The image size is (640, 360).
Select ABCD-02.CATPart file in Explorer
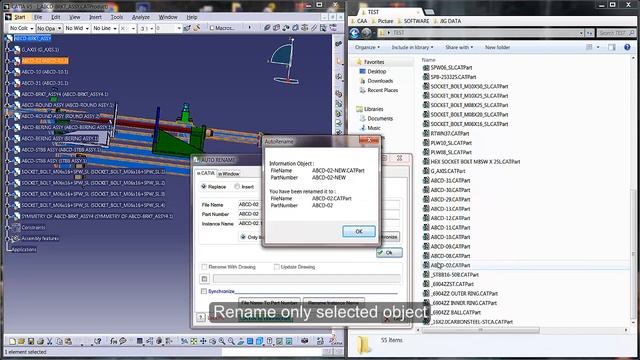coord(450,265)
